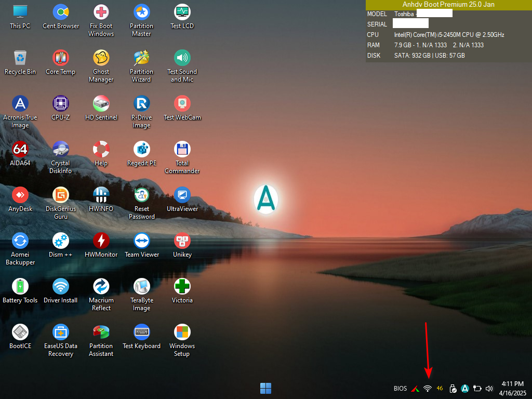Click the temperature reading 46 in tray
Viewport: 532px width, 399px height.
pos(440,388)
